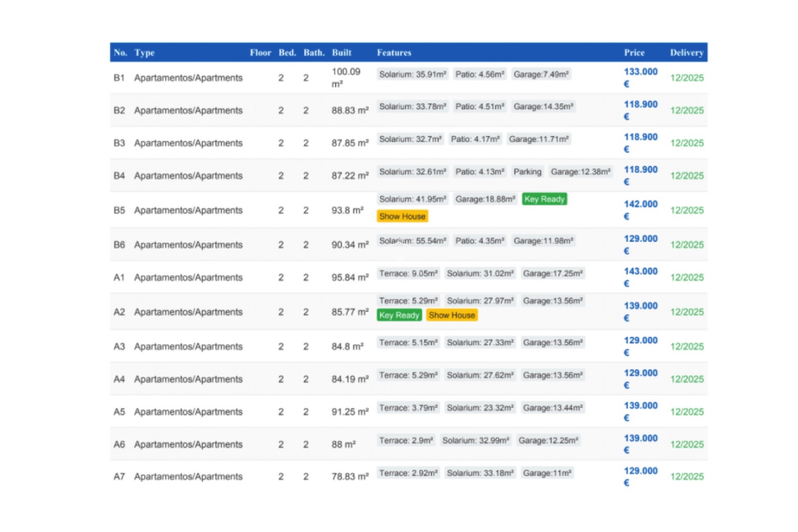Click the Solarium: 55.54m² tag for B6

412,241
